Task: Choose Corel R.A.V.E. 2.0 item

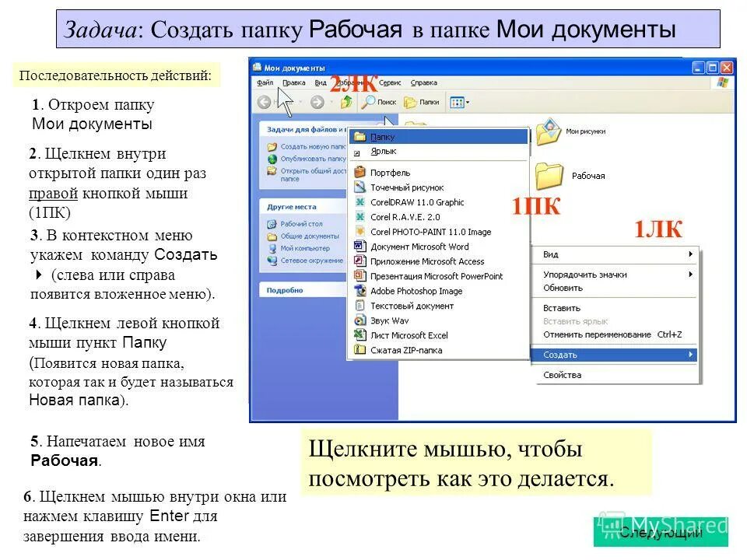Action: pyautogui.click(x=439, y=217)
